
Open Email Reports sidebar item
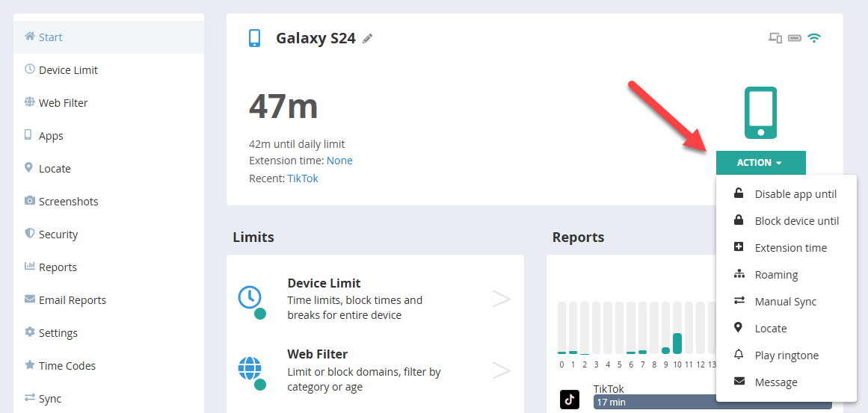pyautogui.click(x=108, y=300)
